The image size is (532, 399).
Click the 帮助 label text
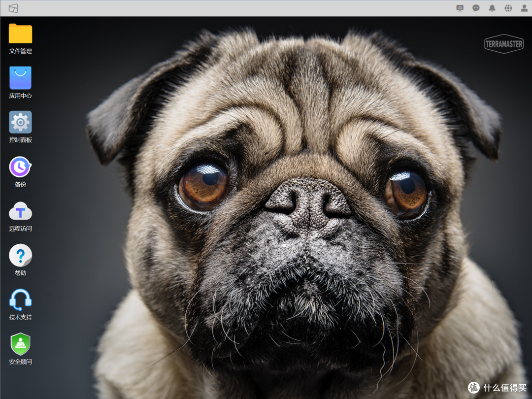pos(20,273)
